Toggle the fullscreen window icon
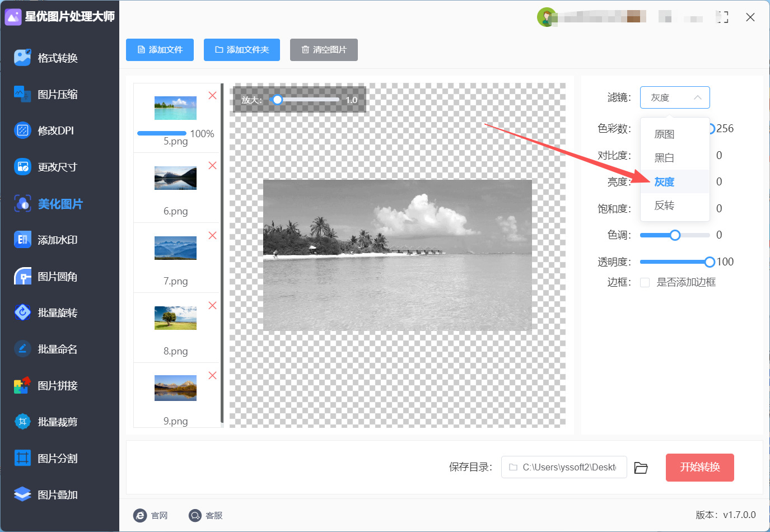The height and width of the screenshot is (532, 770). [722, 17]
